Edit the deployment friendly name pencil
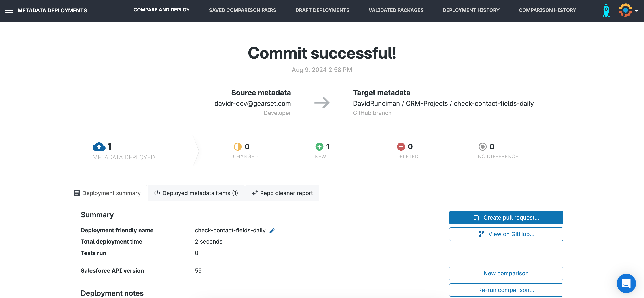The width and height of the screenshot is (644, 298). pyautogui.click(x=272, y=231)
